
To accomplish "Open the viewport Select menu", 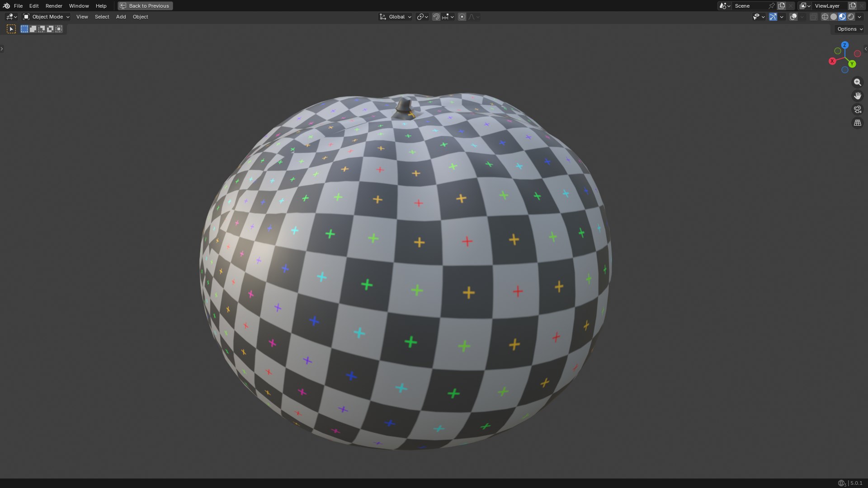I will point(102,17).
